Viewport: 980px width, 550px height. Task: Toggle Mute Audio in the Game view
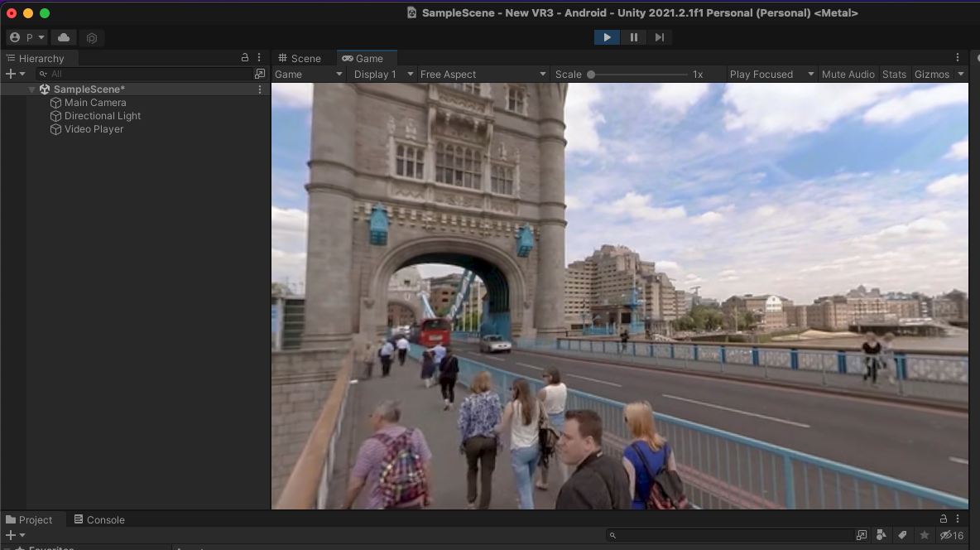point(848,74)
